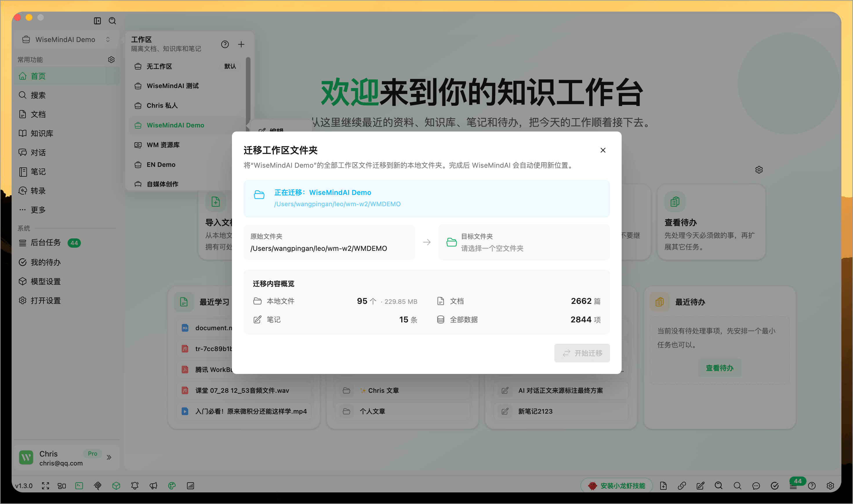Click the 开始迁移 button
This screenshot has height=504, width=853.
pyautogui.click(x=582, y=353)
